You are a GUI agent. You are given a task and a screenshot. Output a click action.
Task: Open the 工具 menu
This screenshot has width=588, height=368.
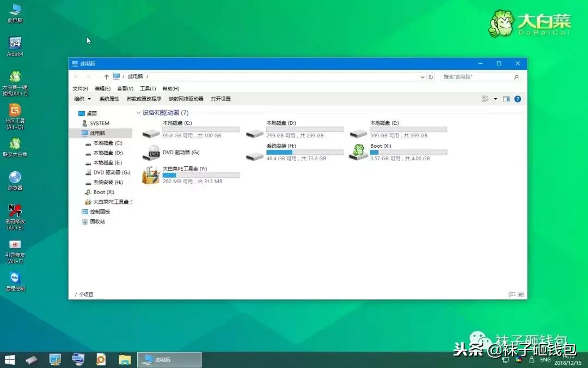[x=148, y=88]
